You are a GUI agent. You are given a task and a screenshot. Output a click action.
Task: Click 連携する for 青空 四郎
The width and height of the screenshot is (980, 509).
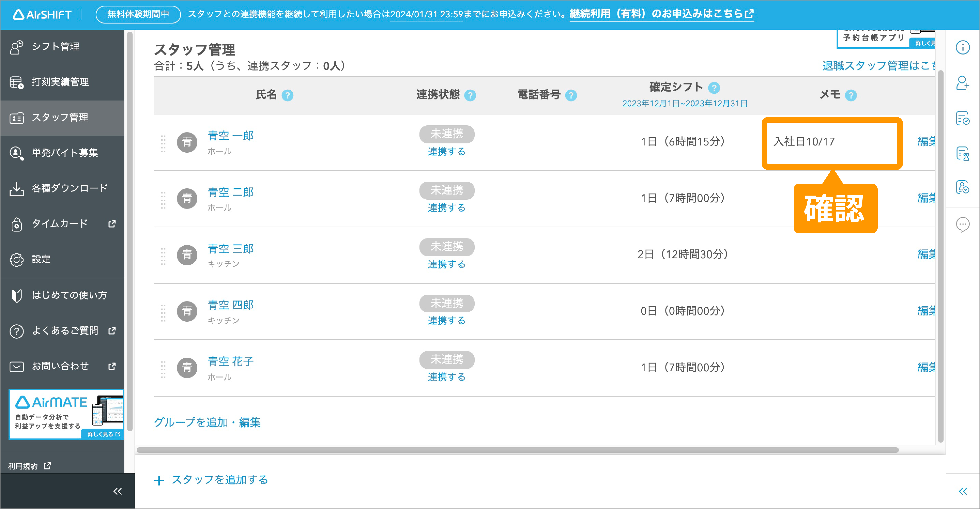447,321
